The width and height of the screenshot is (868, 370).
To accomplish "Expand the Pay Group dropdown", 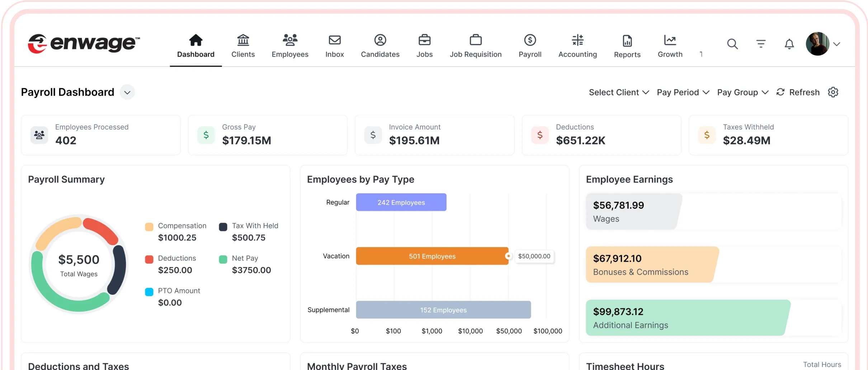I will point(742,92).
